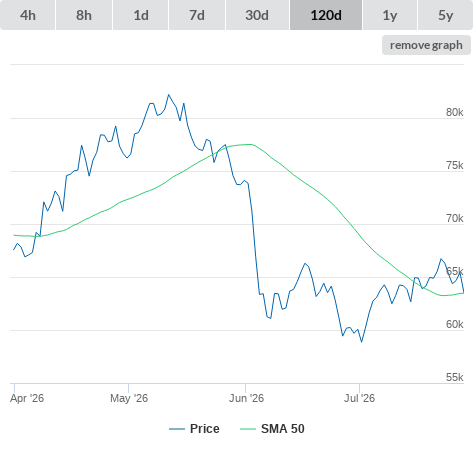Click the May '26 axis label
Viewport: 474px width, 455px height.
pos(129,398)
